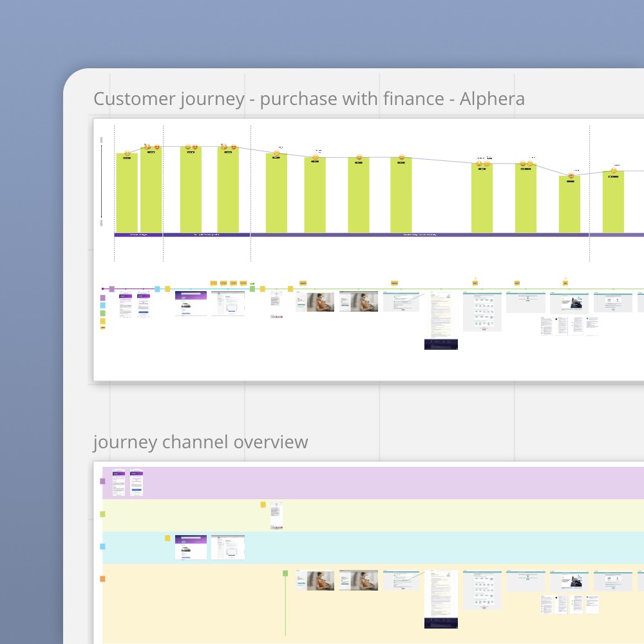Click the blue lane marker square in the channel overview
Screen dimensions: 644x644
click(102, 546)
